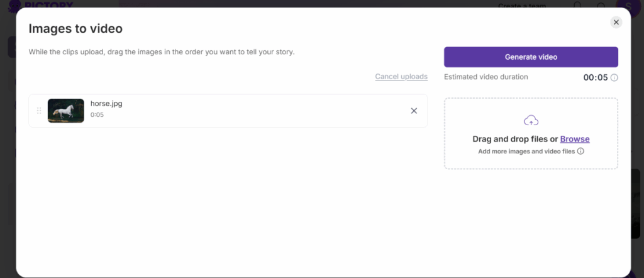The height and width of the screenshot is (278, 644).
Task: Click the 00:05 estimated duration value
Action: [596, 78]
